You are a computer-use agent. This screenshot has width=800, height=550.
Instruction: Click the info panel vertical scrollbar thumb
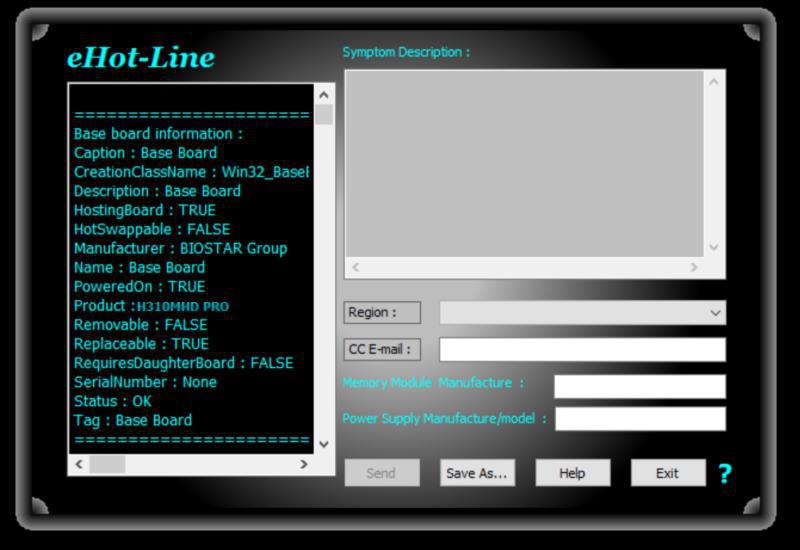click(x=323, y=114)
